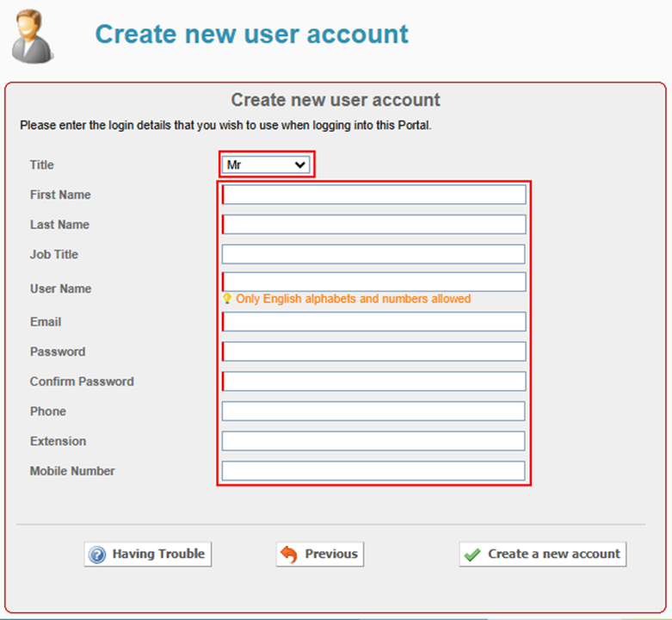Screen dimensions: 672x620
Task: Click the Phone input field
Action: coord(373,411)
